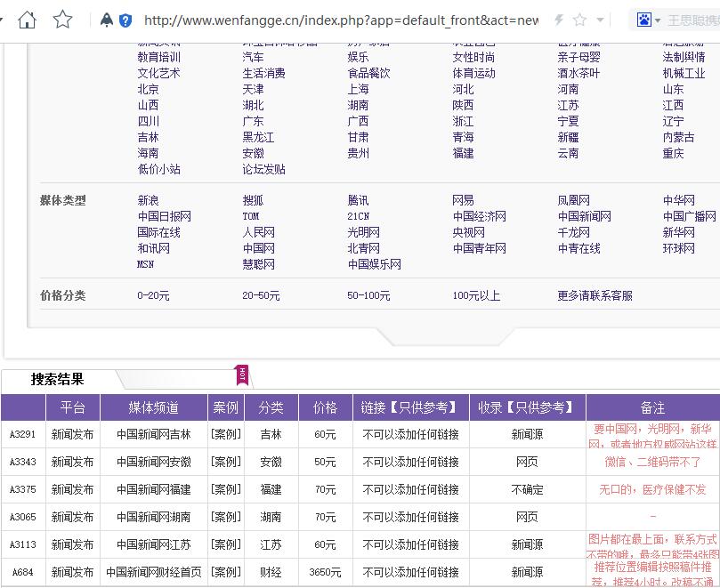Open the search engine selector dropdown arrow
This screenshot has width=720, height=588.
(x=658, y=20)
